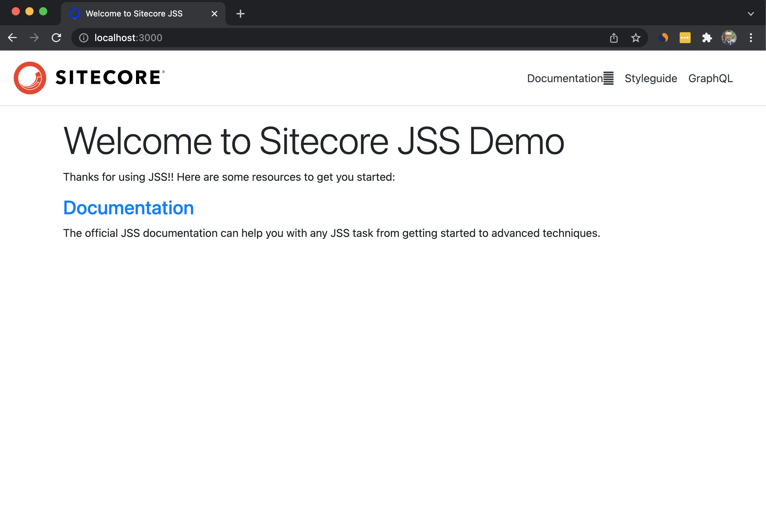Reload the localhost page
The image size is (766, 532).
pyautogui.click(x=56, y=38)
